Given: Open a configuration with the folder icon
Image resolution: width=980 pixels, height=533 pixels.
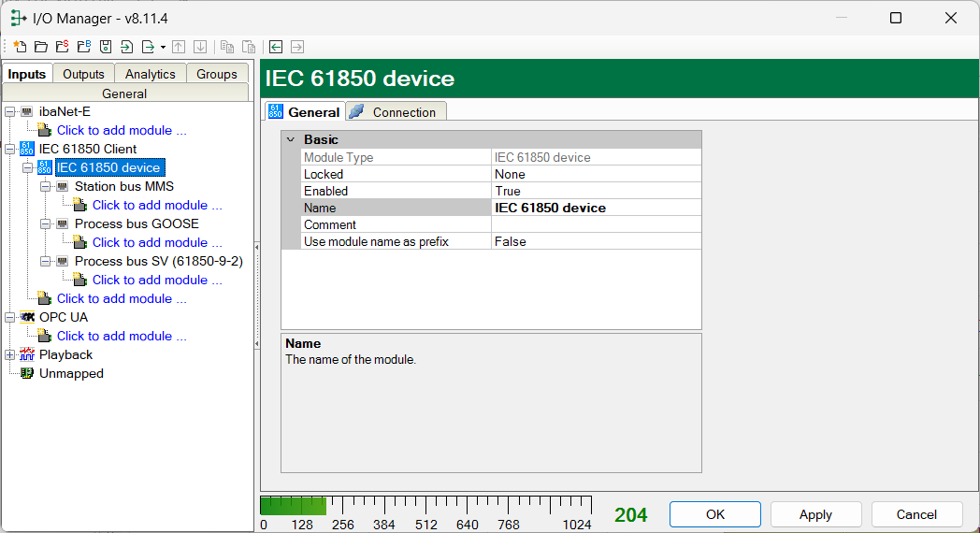Looking at the screenshot, I should coord(40,47).
